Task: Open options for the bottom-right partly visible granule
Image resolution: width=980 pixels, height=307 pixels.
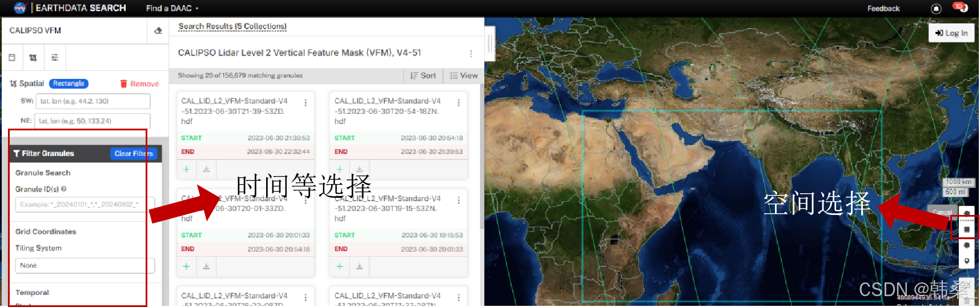Action: click(x=459, y=298)
